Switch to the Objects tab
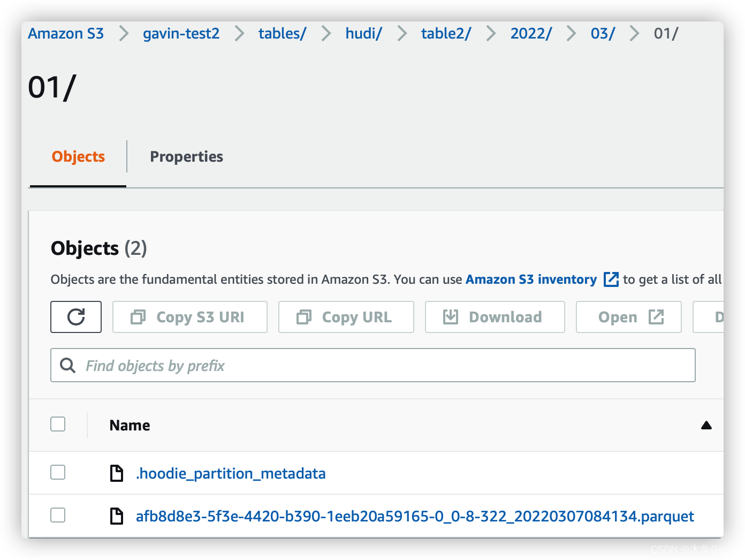This screenshot has width=745, height=560. (x=78, y=156)
